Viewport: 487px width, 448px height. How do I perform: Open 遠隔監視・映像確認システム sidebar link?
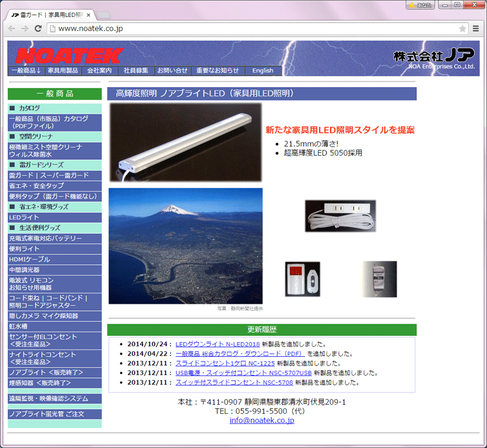pyautogui.click(x=55, y=398)
